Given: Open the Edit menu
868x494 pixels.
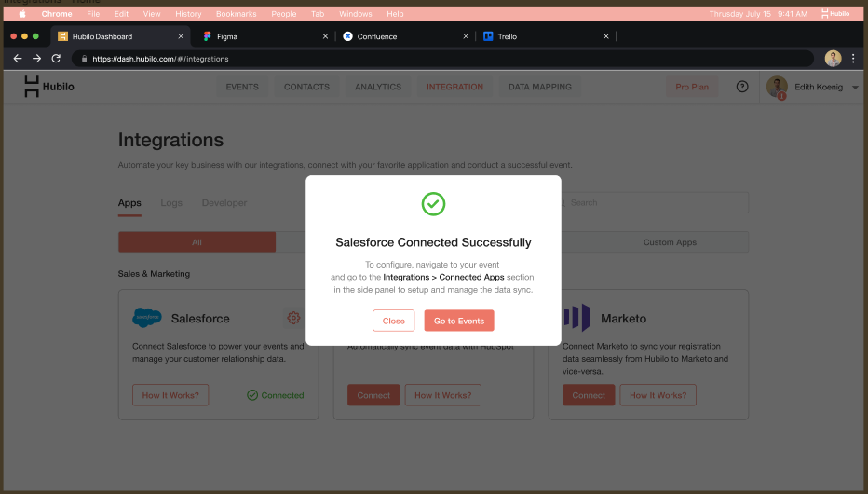Looking at the screenshot, I should click(x=121, y=14).
